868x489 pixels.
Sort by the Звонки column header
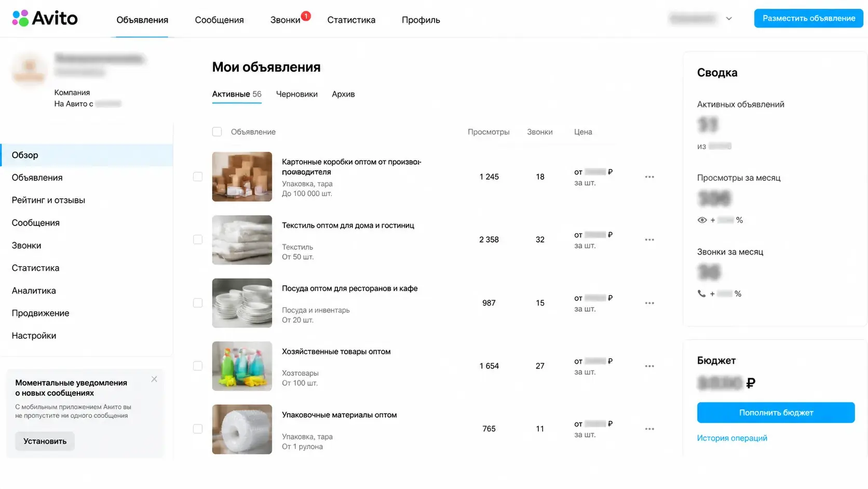pos(540,132)
